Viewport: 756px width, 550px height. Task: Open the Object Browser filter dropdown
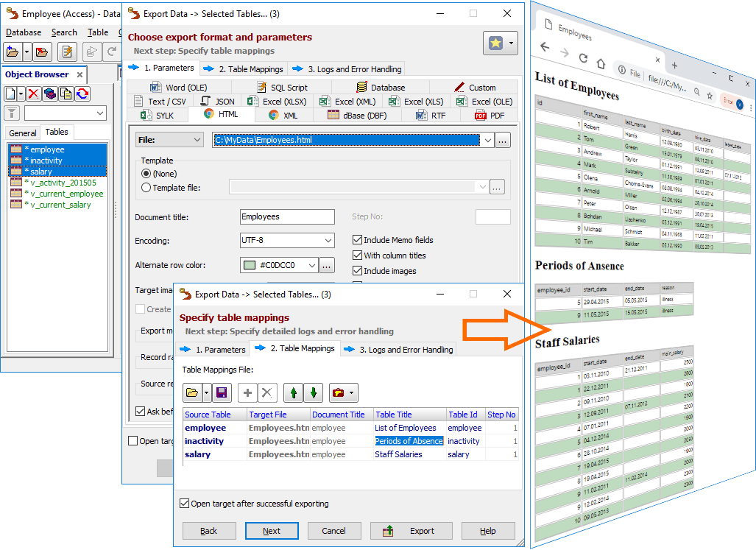pos(100,113)
